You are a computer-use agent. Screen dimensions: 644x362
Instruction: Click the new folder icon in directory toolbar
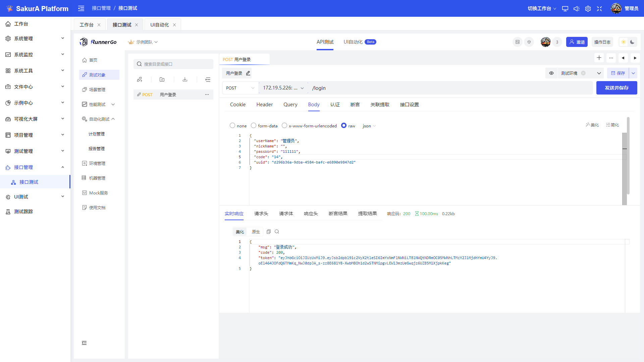tap(162, 79)
